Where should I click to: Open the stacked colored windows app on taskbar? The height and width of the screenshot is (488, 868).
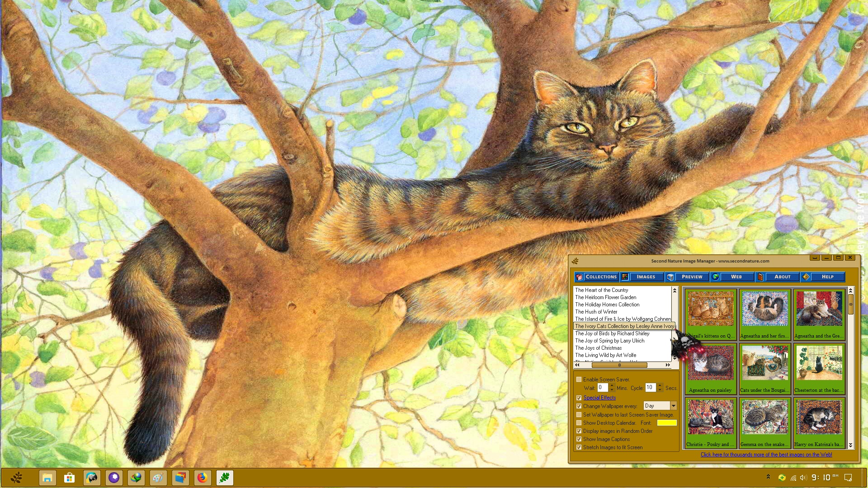[x=180, y=478]
